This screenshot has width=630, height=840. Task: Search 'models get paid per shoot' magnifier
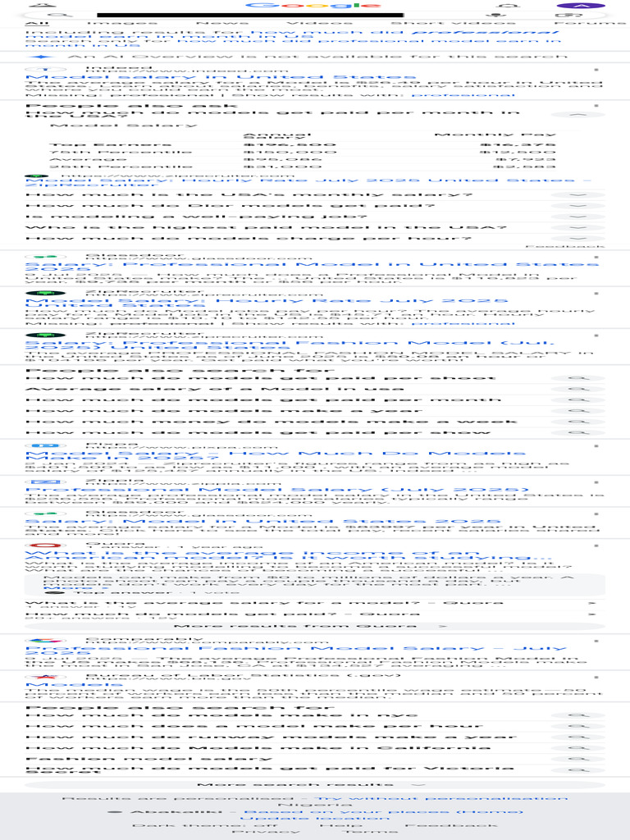click(x=578, y=378)
